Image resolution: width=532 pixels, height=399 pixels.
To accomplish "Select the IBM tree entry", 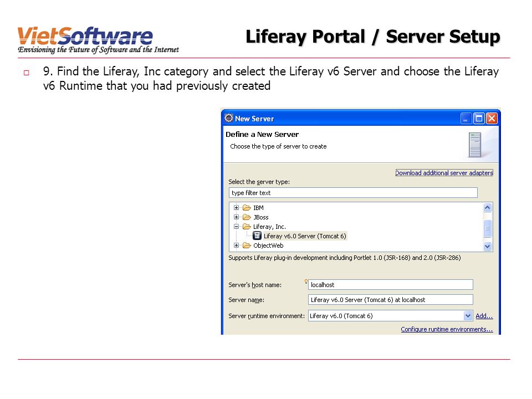I will click(x=258, y=208).
